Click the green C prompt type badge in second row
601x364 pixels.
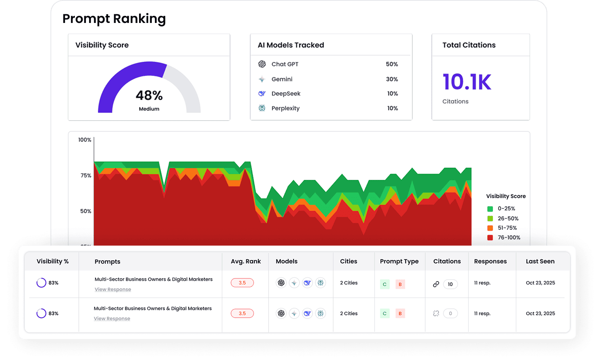[385, 314]
